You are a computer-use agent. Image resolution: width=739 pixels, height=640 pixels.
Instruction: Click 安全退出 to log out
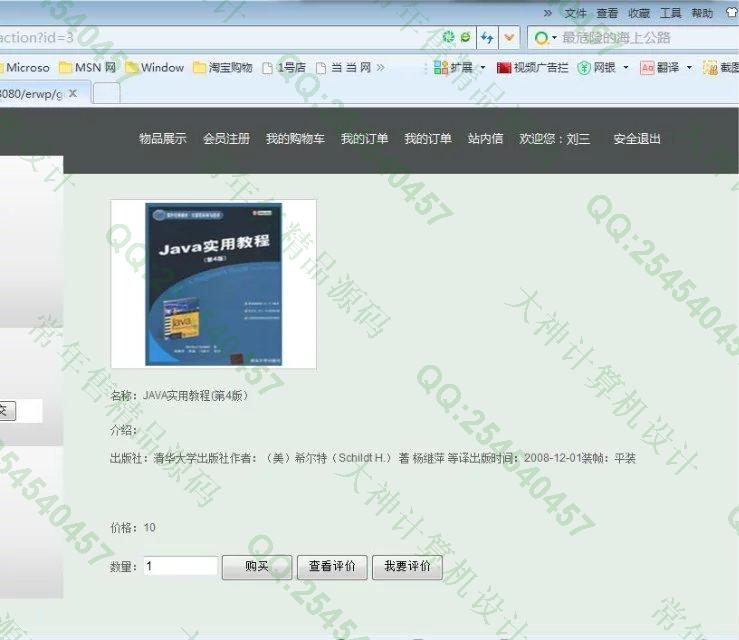coord(637,139)
